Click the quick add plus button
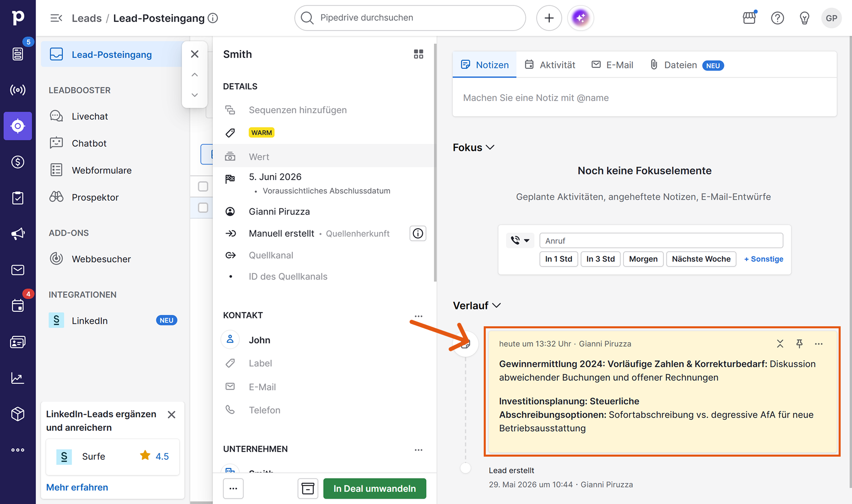This screenshot has height=504, width=852. [549, 18]
